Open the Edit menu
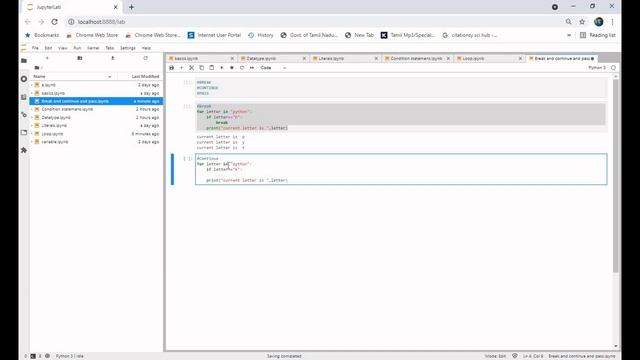 point(48,48)
